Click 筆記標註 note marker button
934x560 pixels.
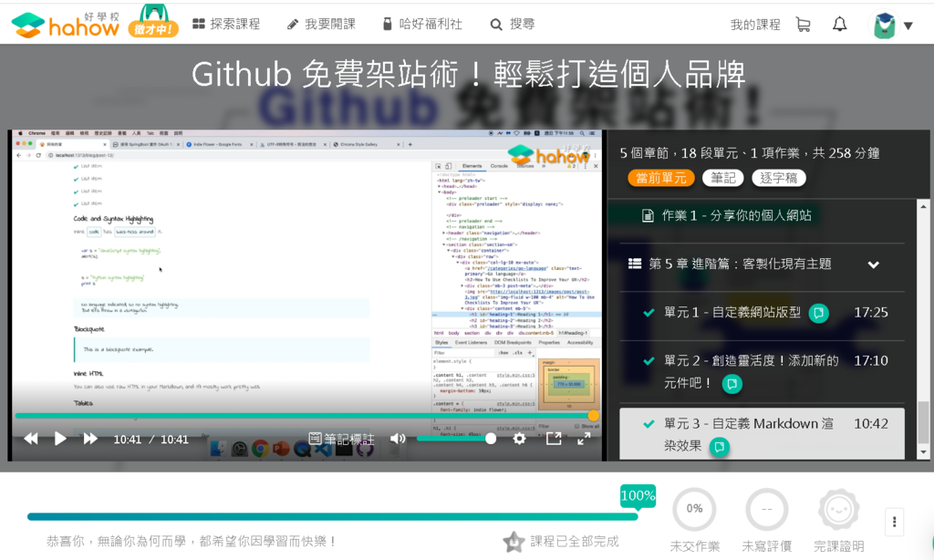(x=342, y=439)
